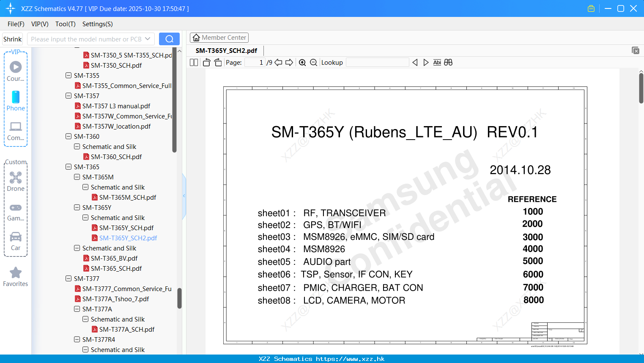The image size is (644, 363).
Task: Open the Drone category
Action: 16,182
